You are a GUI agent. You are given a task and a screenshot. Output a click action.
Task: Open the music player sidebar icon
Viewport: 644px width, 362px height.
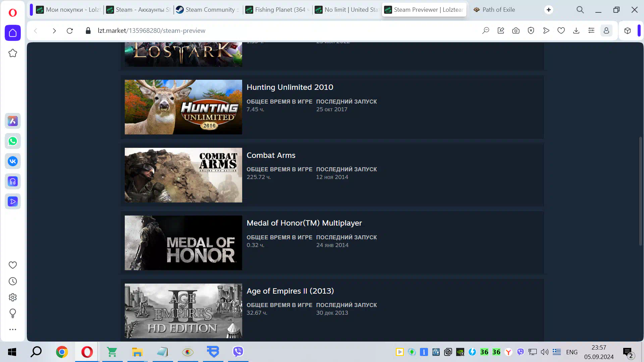[x=13, y=181]
